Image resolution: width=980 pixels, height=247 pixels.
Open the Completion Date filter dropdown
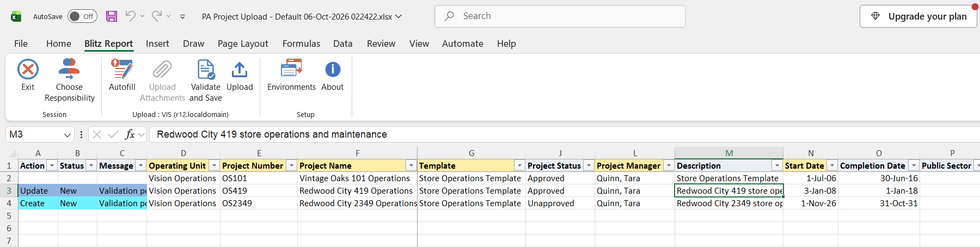pyautogui.click(x=914, y=165)
